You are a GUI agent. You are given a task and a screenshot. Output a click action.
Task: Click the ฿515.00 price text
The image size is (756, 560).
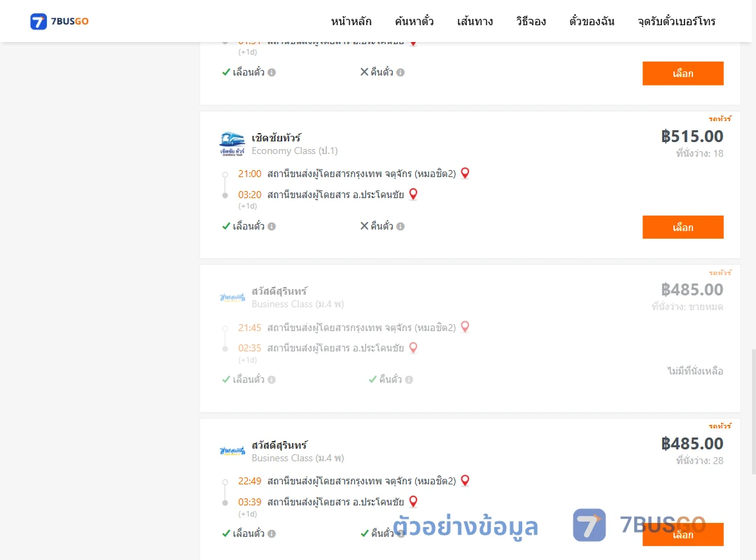pos(692,136)
